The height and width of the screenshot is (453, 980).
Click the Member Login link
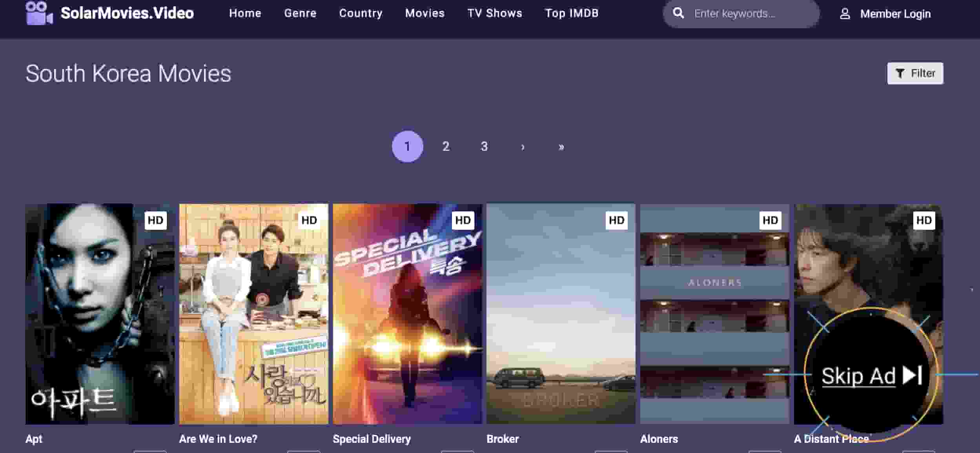[x=895, y=14]
